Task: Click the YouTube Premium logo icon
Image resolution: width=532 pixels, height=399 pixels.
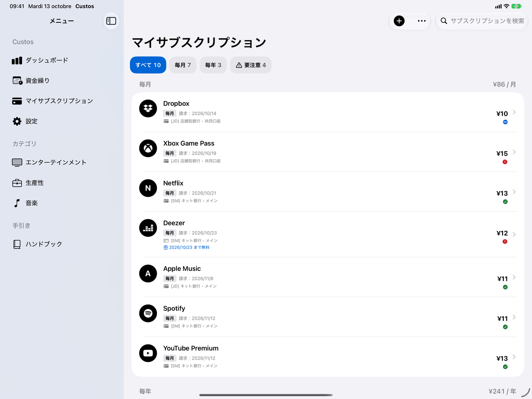Action: (x=148, y=353)
